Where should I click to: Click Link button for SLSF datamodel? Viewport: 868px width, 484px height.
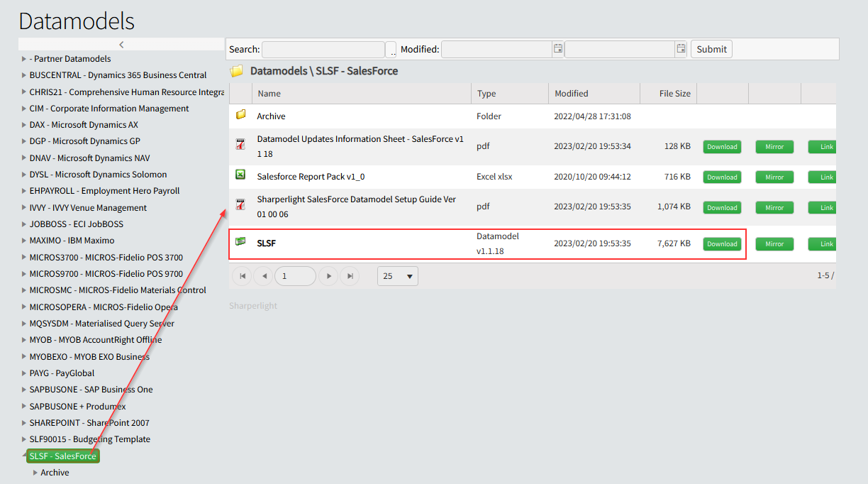(x=823, y=244)
